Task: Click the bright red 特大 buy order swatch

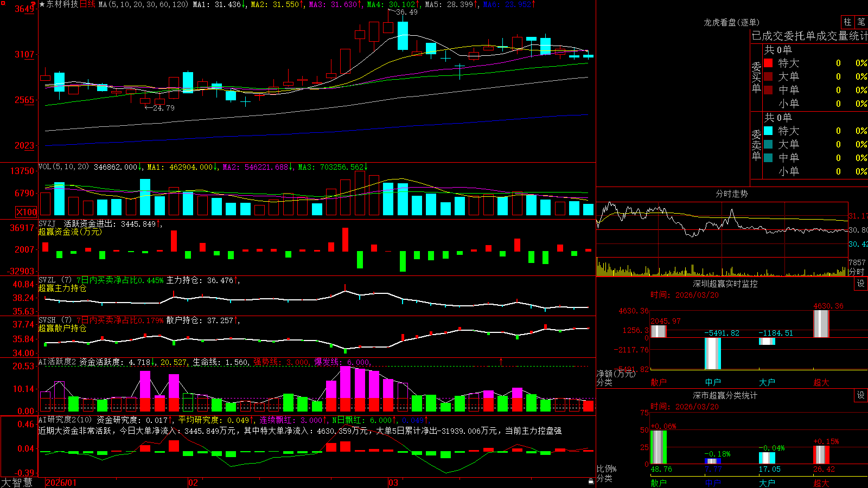Action: [768, 63]
